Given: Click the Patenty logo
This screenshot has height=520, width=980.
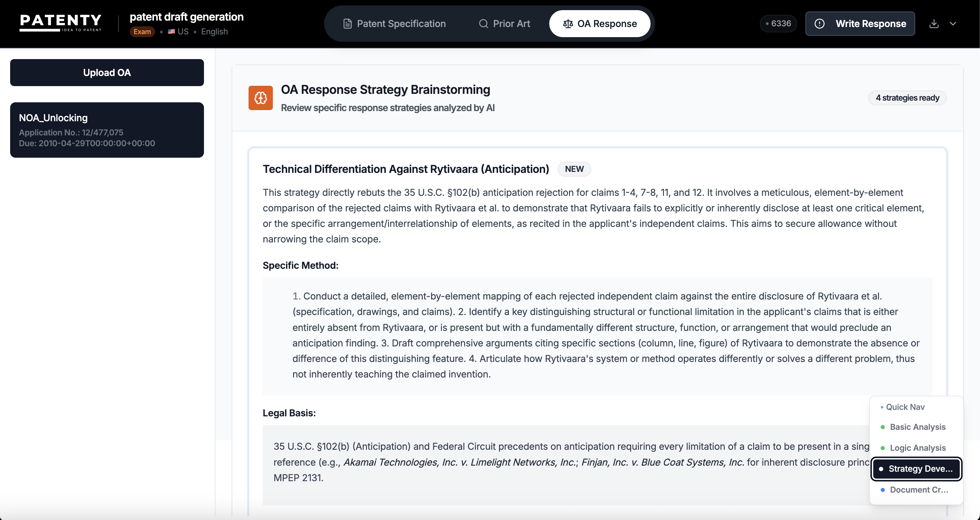Looking at the screenshot, I should pos(60,23).
